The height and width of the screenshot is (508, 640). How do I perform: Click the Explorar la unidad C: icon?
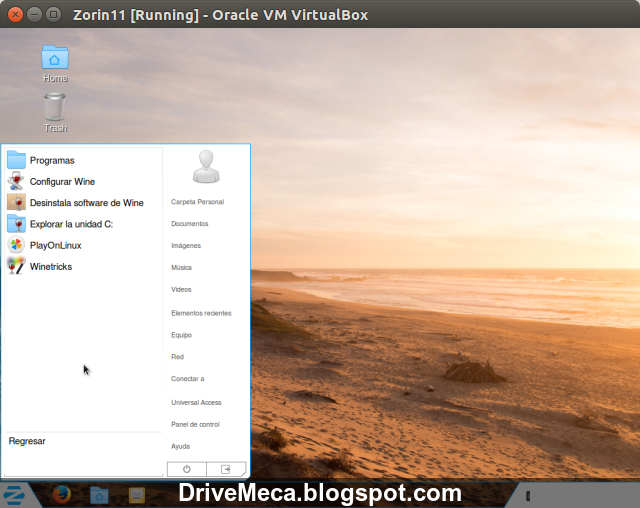[x=16, y=224]
